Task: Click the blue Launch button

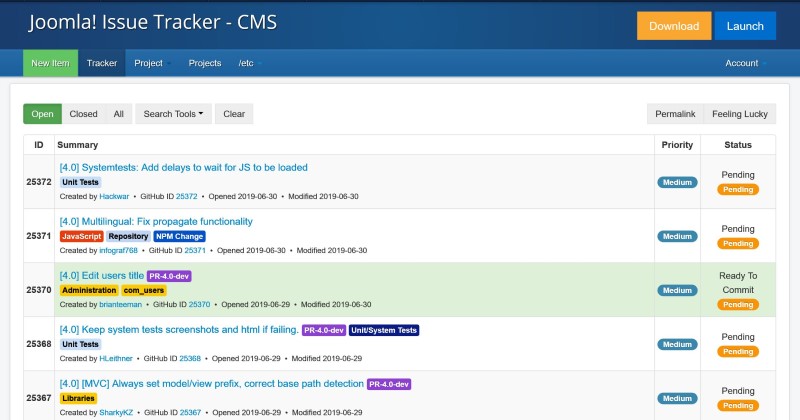Action: tap(744, 26)
